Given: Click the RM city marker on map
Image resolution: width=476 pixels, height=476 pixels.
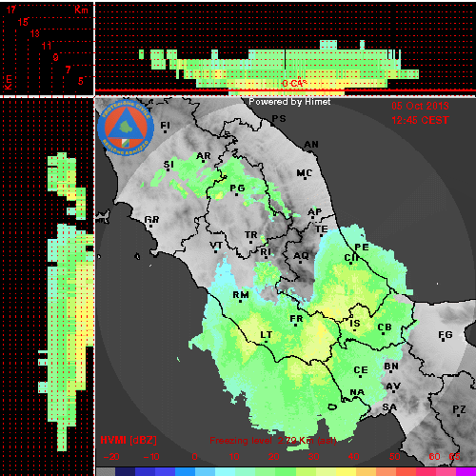Looking at the screenshot, I should point(240,301).
